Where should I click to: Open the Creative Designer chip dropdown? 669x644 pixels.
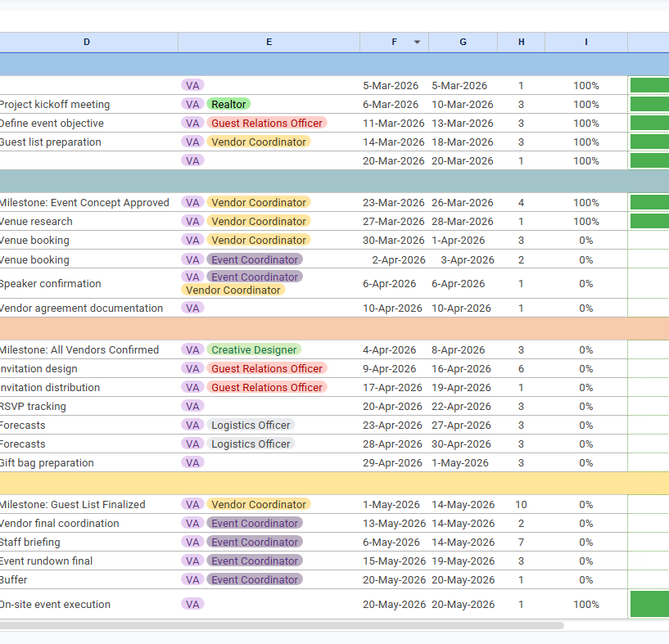(x=254, y=349)
